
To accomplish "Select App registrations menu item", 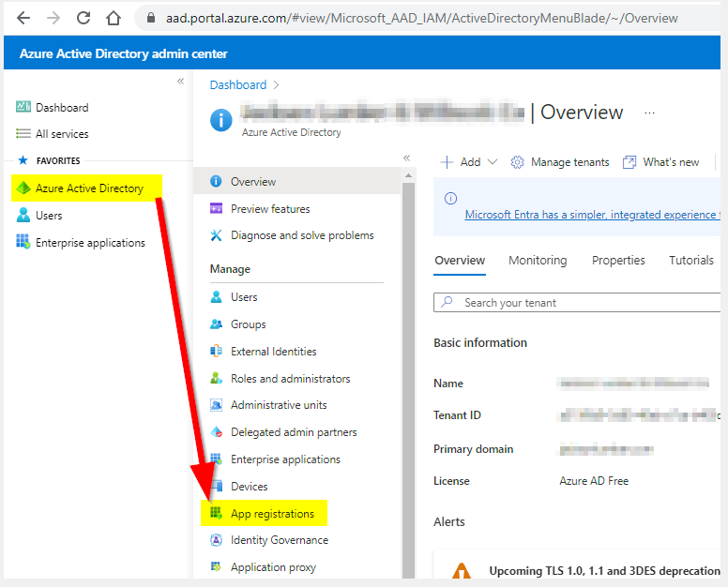I will 272,514.
